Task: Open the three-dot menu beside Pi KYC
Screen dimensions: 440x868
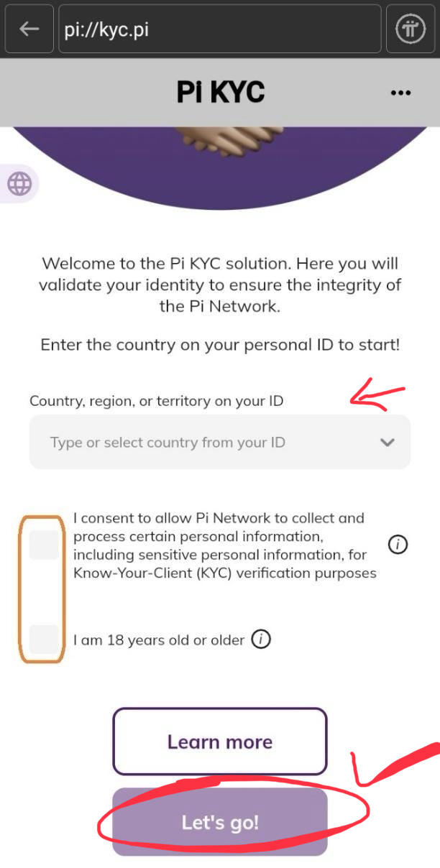Action: (400, 93)
